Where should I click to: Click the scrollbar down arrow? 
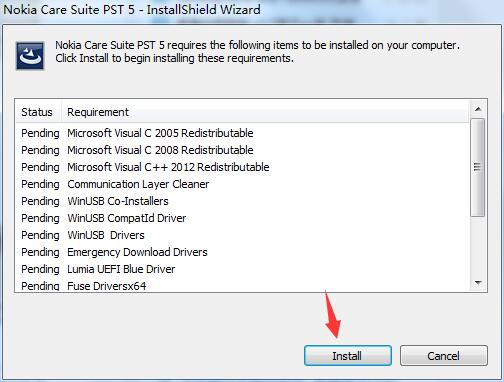coord(478,283)
